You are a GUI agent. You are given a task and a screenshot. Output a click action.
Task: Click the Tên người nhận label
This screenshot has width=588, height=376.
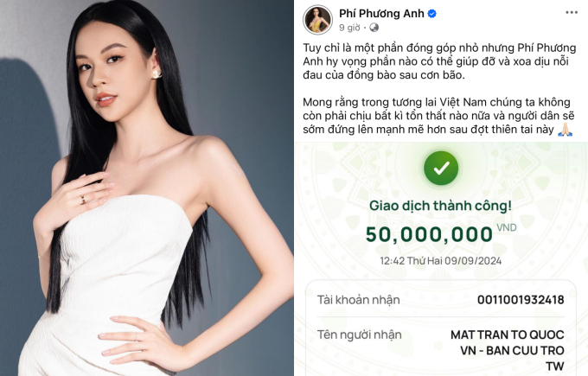pos(359,335)
